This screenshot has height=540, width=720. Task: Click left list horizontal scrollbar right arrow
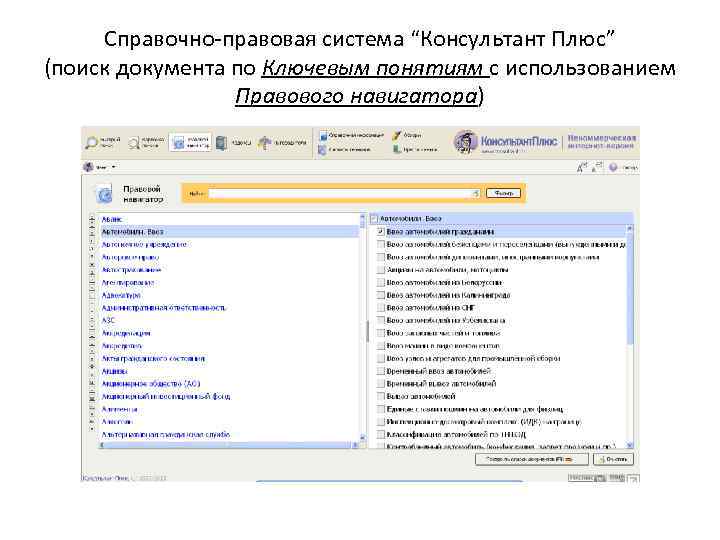tap(355, 445)
